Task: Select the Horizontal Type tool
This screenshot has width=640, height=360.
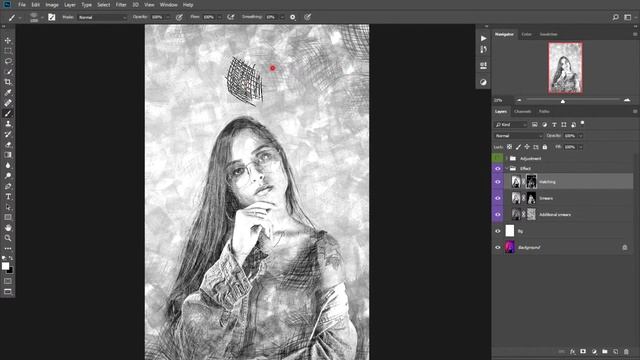Action: [8, 197]
